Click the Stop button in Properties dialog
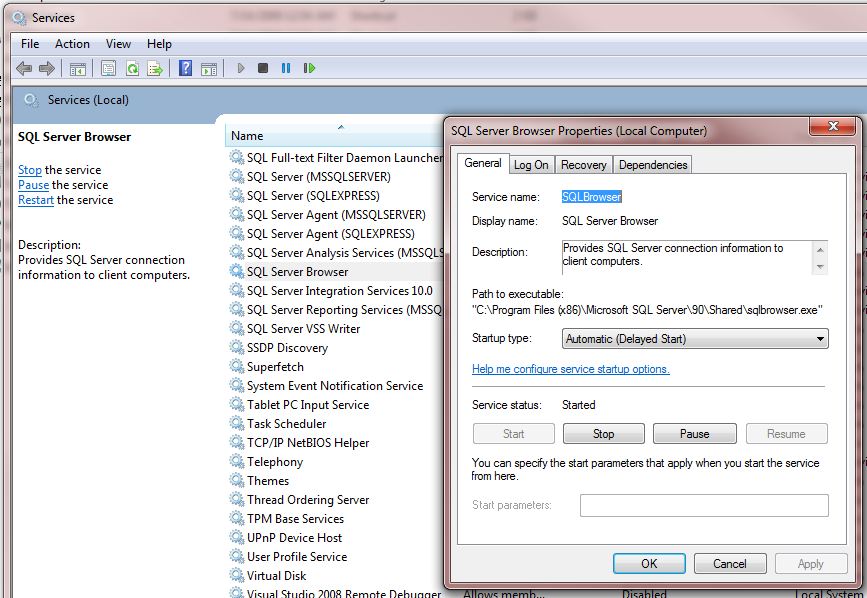Screen dimensions: 867x598 click(x=604, y=434)
